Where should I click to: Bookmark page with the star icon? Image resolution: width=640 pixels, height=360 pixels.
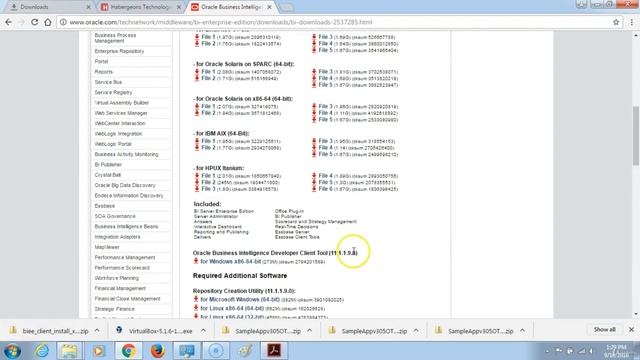[x=616, y=22]
